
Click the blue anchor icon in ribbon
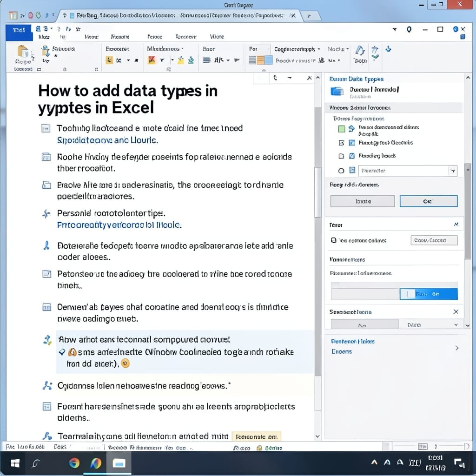coord(388,49)
